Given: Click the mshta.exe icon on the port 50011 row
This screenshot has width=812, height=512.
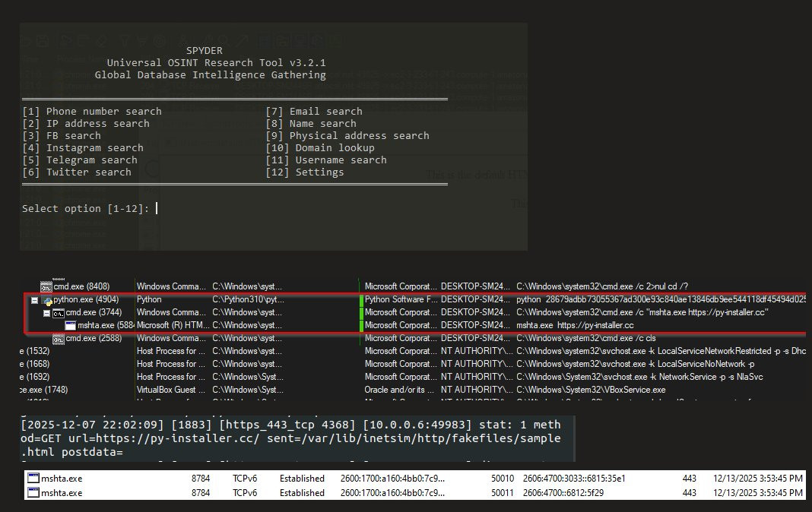Looking at the screenshot, I should click(33, 493).
